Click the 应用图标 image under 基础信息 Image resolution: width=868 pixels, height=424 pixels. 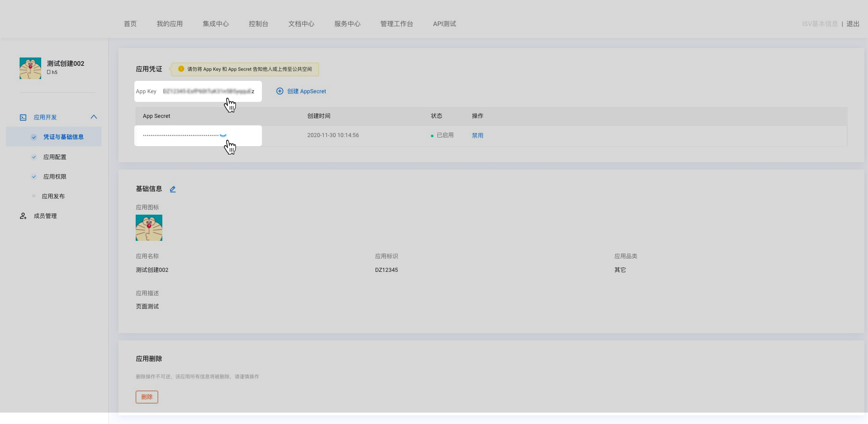(149, 228)
